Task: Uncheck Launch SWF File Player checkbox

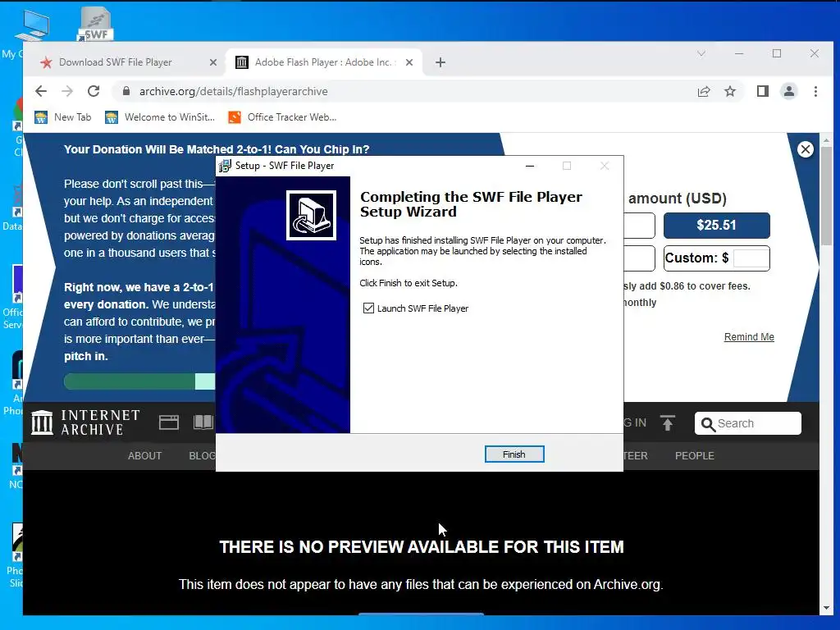Action: [x=368, y=308]
